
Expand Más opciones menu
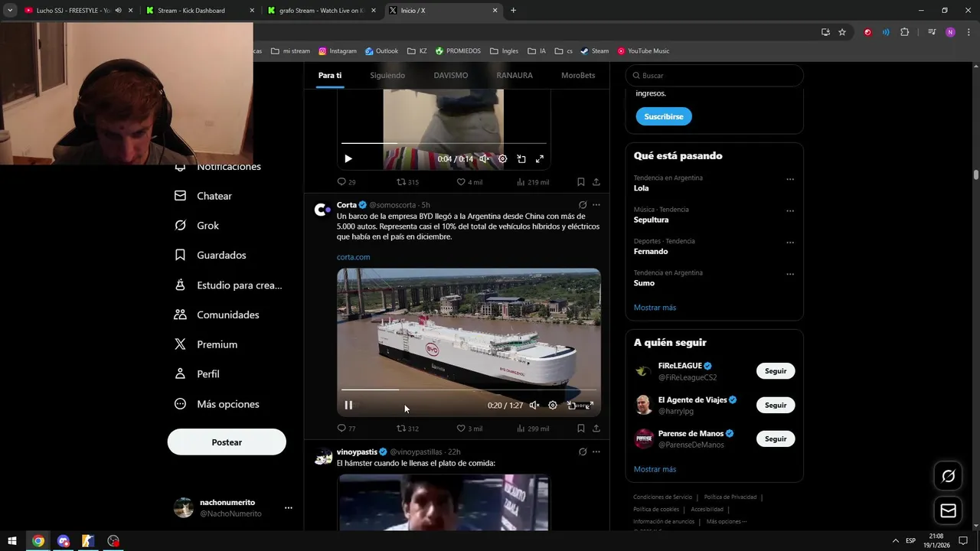[217, 404]
